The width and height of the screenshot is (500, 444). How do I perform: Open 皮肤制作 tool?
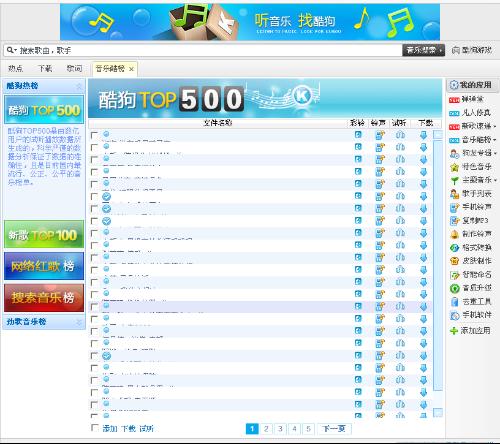(x=470, y=261)
